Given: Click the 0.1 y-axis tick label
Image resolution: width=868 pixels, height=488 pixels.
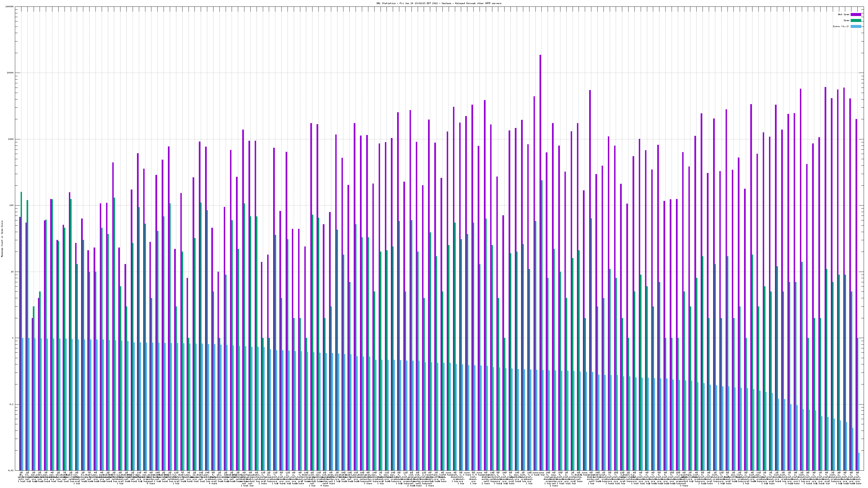Looking at the screenshot, I should point(12,404).
